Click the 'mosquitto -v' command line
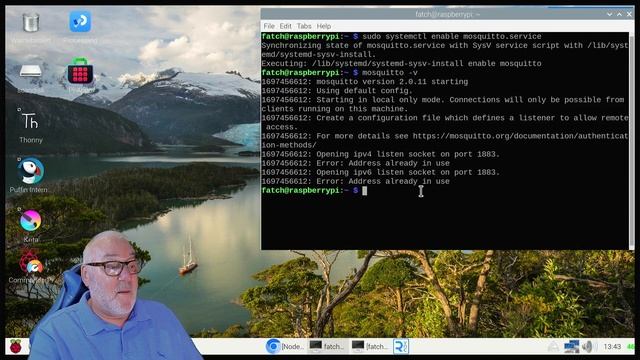 coord(390,73)
